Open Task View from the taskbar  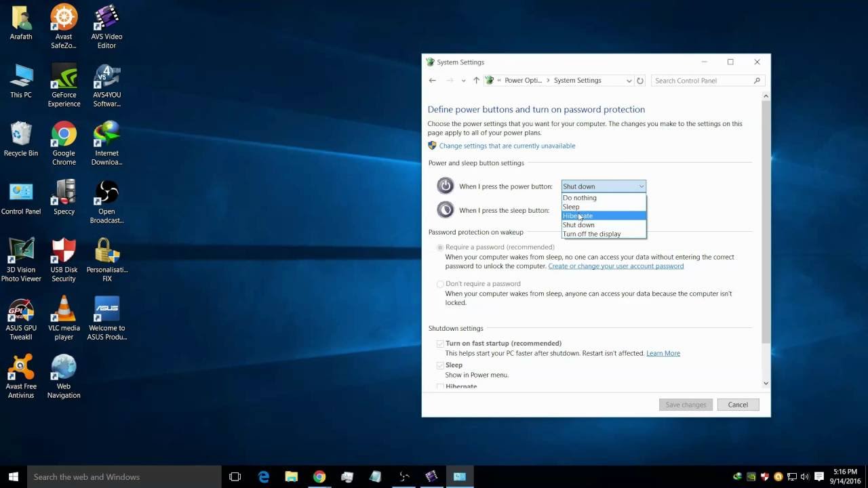[235, 476]
